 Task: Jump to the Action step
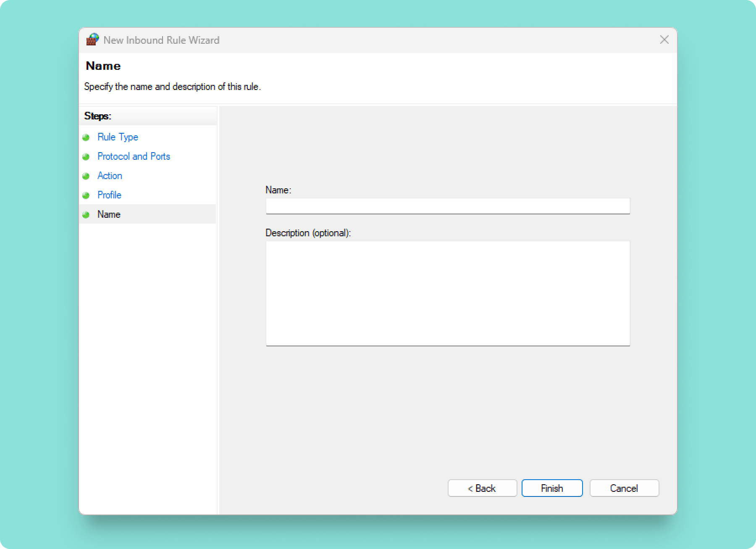pos(110,176)
